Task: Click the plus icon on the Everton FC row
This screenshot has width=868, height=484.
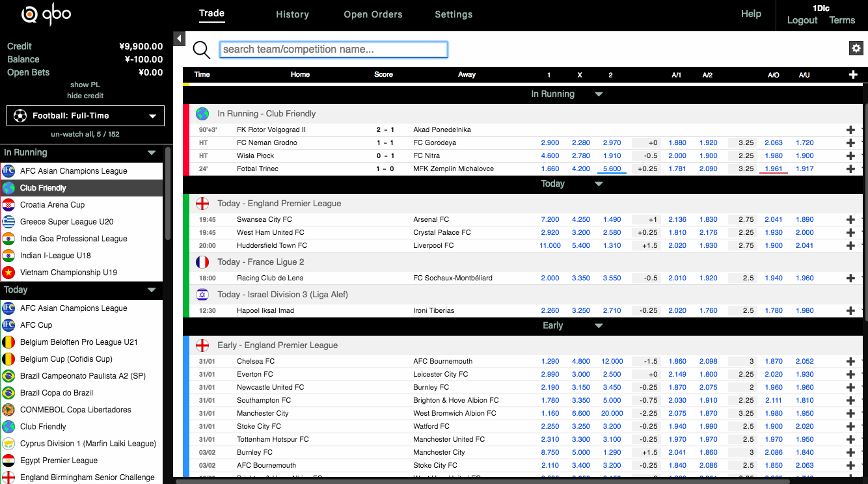Action: pos(850,374)
